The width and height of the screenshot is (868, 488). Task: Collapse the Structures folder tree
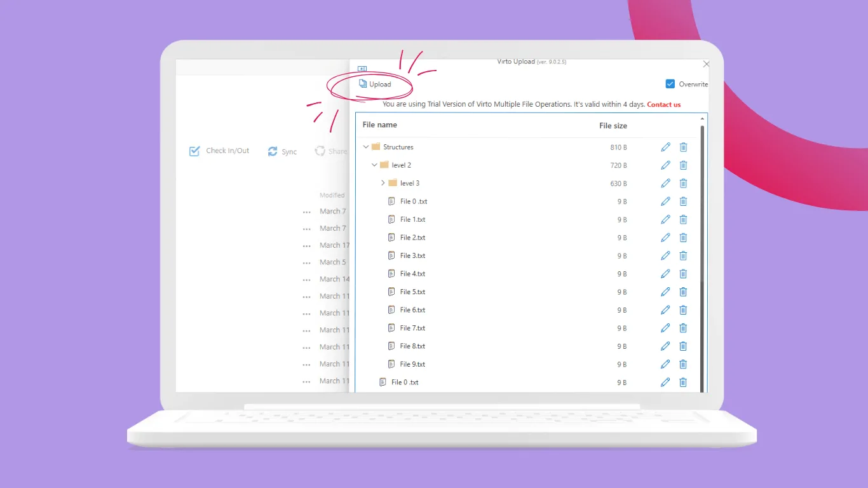coord(365,146)
